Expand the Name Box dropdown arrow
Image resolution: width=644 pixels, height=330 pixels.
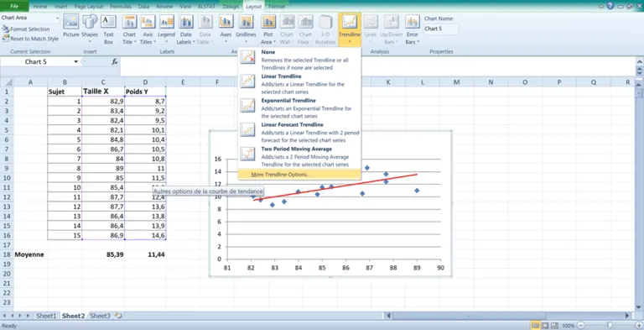76,62
